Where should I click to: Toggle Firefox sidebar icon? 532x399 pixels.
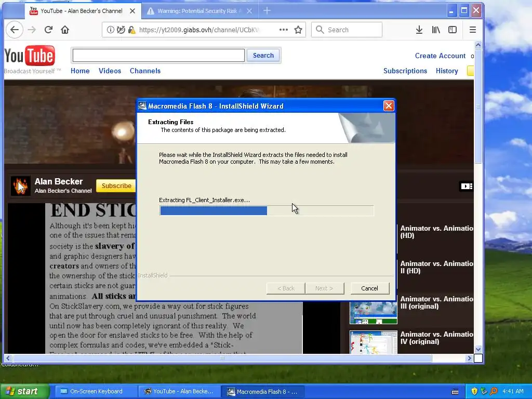pyautogui.click(x=453, y=30)
